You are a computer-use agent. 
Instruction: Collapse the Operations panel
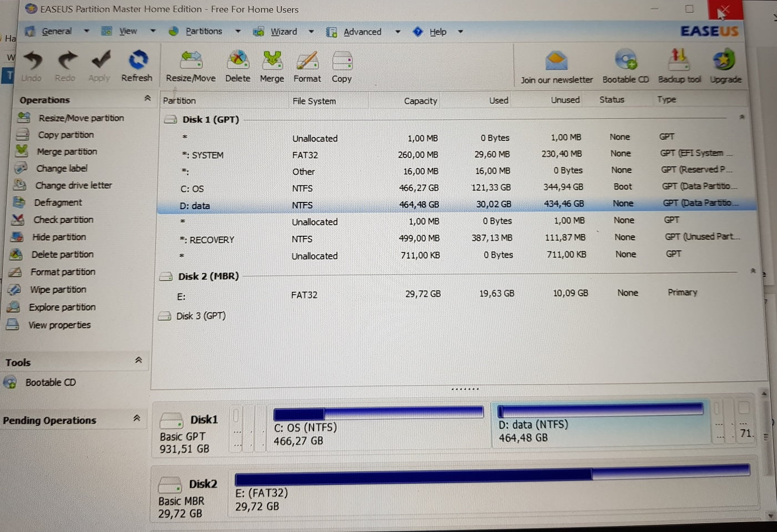(x=148, y=99)
